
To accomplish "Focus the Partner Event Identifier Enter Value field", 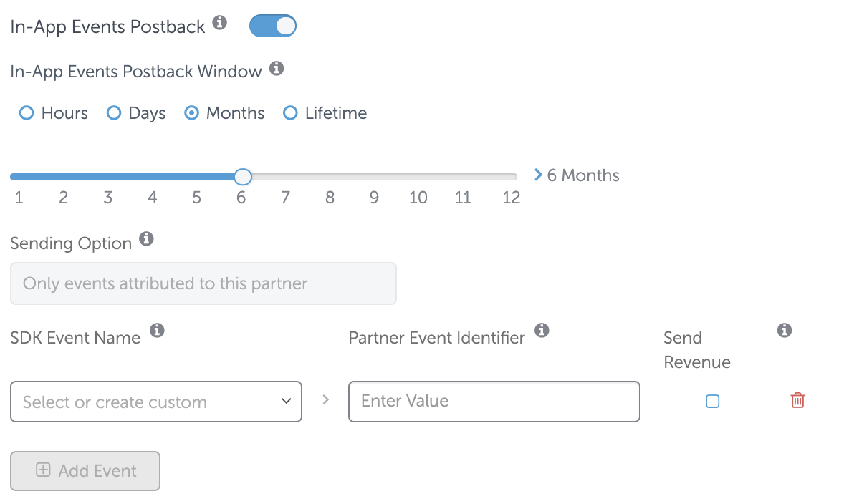I will click(x=494, y=402).
